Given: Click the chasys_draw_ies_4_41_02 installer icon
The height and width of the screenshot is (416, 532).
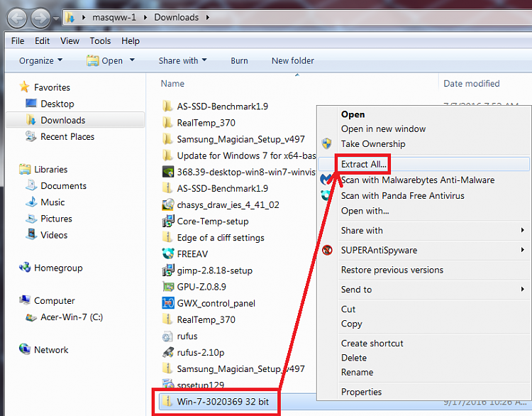Looking at the screenshot, I should (168, 204).
